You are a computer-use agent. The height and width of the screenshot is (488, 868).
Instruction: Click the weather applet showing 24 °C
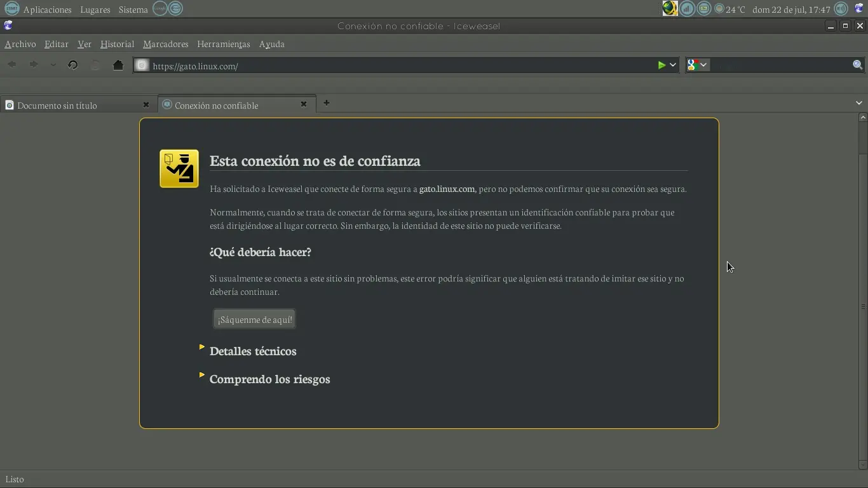tap(730, 9)
